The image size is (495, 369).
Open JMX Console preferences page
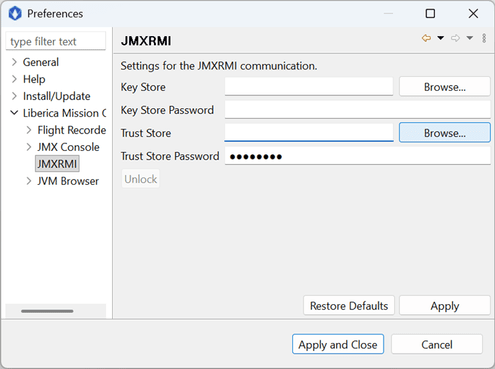[x=68, y=147]
